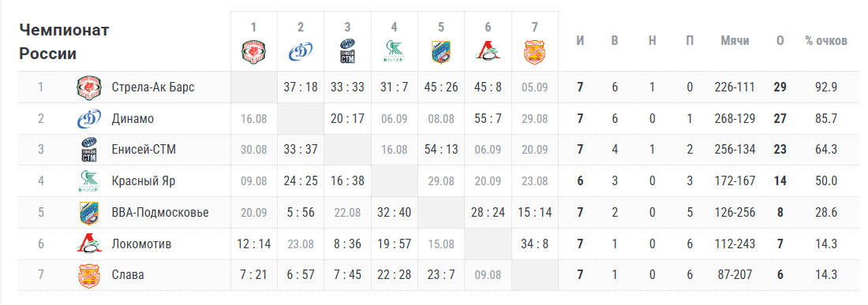Open the 33 : 33 match score
868x305 pixels.
347,87
